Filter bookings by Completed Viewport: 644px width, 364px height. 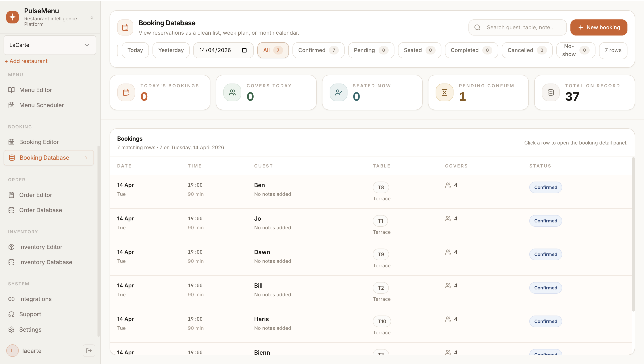[x=472, y=50]
